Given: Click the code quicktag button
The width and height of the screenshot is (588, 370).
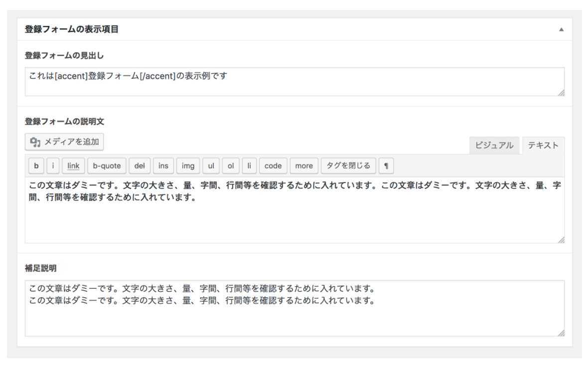Looking at the screenshot, I should (273, 166).
